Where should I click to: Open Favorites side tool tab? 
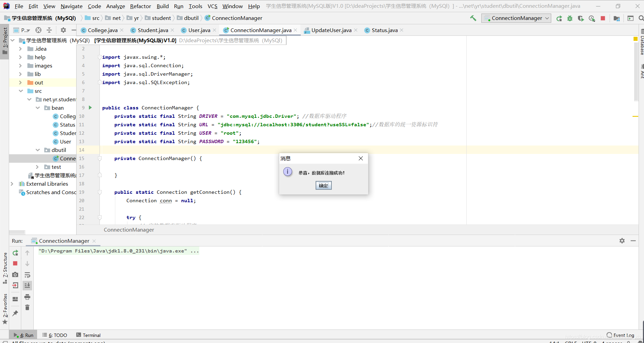pos(5,309)
